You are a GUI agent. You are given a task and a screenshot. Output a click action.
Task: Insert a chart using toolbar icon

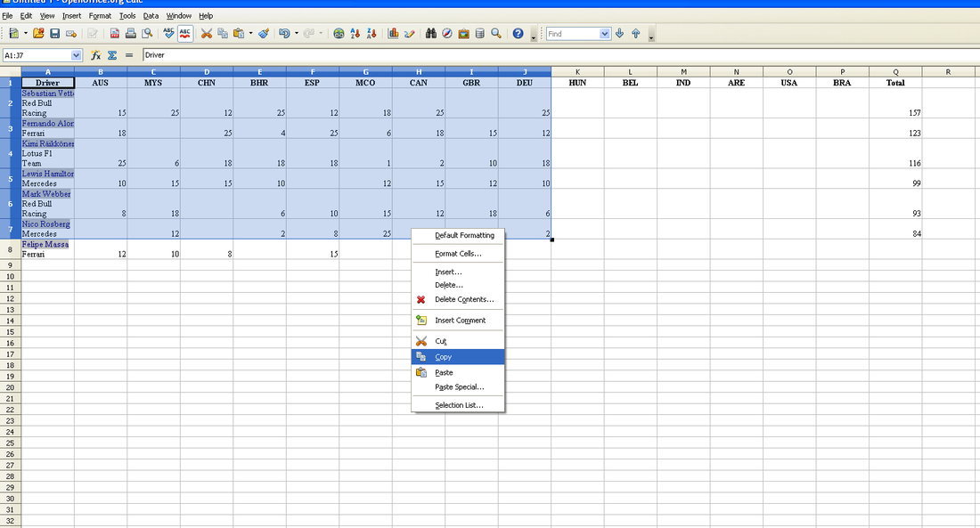393,34
